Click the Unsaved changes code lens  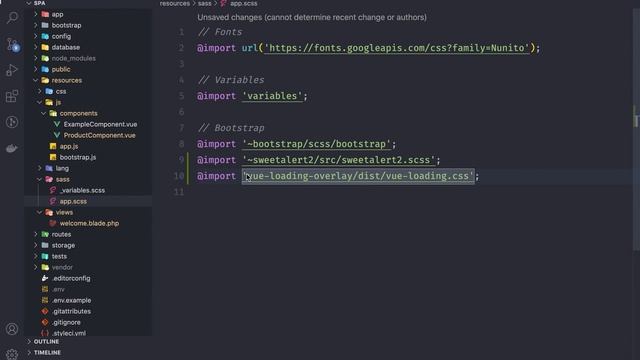312,18
